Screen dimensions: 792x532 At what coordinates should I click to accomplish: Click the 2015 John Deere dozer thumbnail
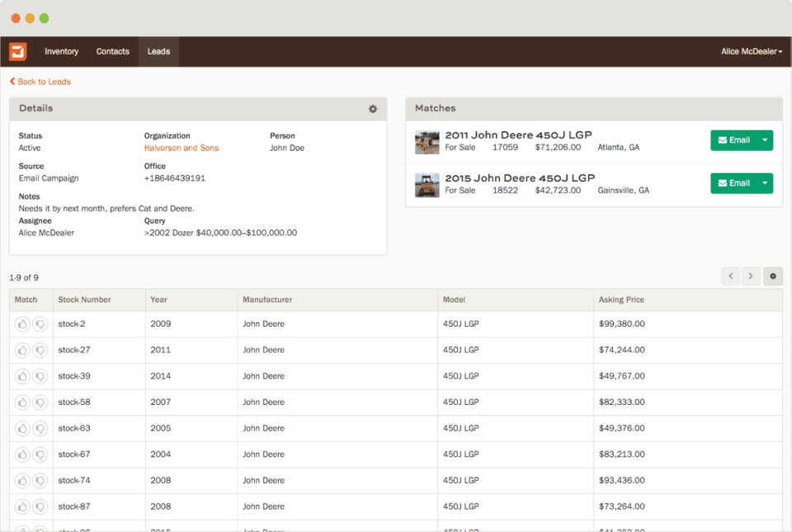coord(427,185)
